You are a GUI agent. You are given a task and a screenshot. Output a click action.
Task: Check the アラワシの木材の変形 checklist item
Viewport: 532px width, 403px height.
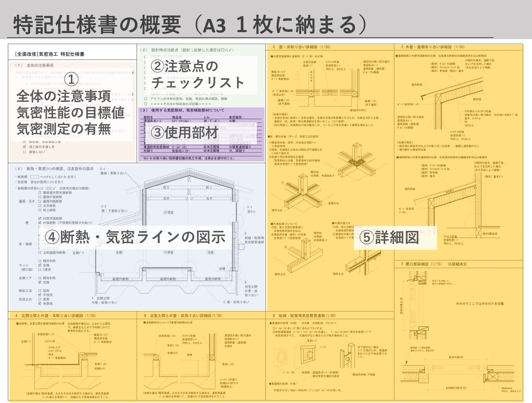click(x=146, y=99)
